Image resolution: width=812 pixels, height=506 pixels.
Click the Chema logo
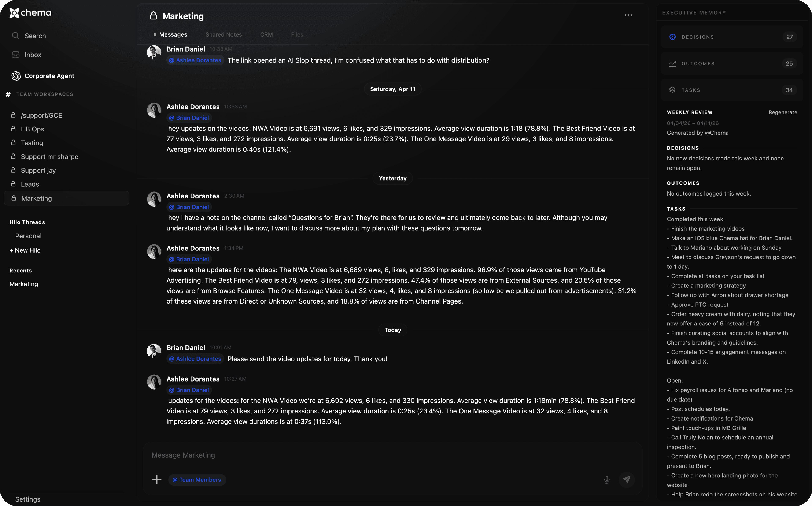(x=30, y=13)
